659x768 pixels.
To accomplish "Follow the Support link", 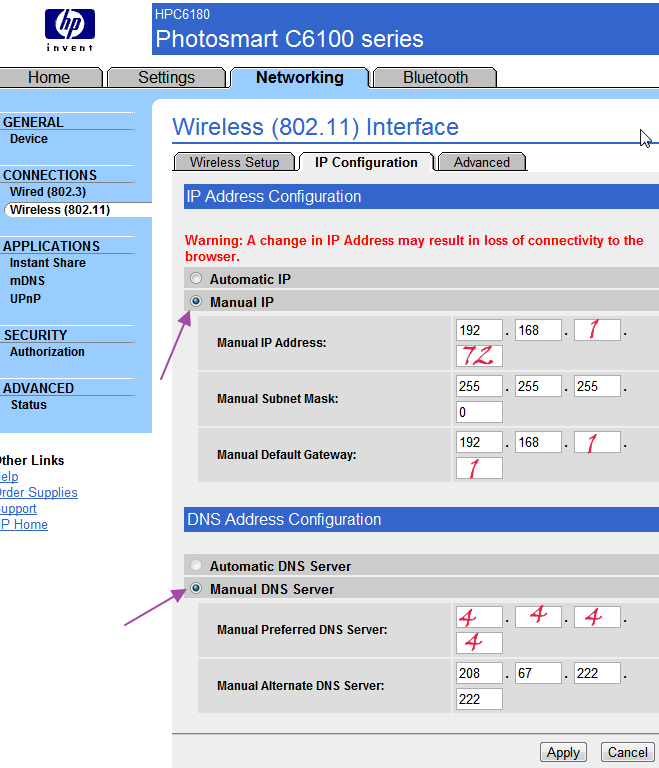I will [x=18, y=508].
